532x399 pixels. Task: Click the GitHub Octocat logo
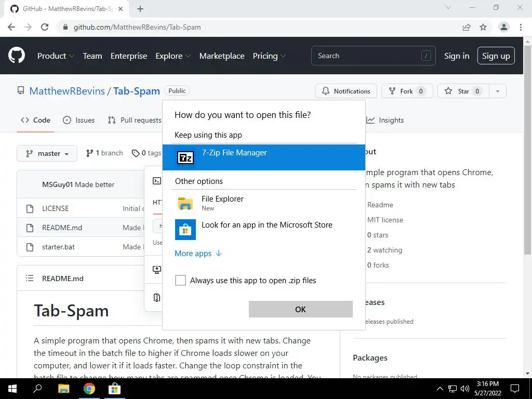[x=16, y=55]
